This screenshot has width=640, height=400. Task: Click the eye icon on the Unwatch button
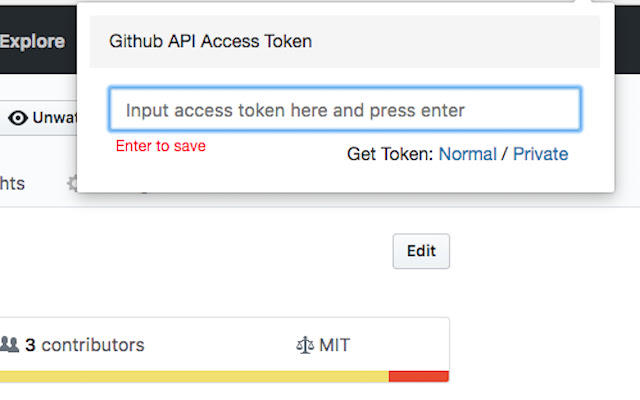click(18, 118)
